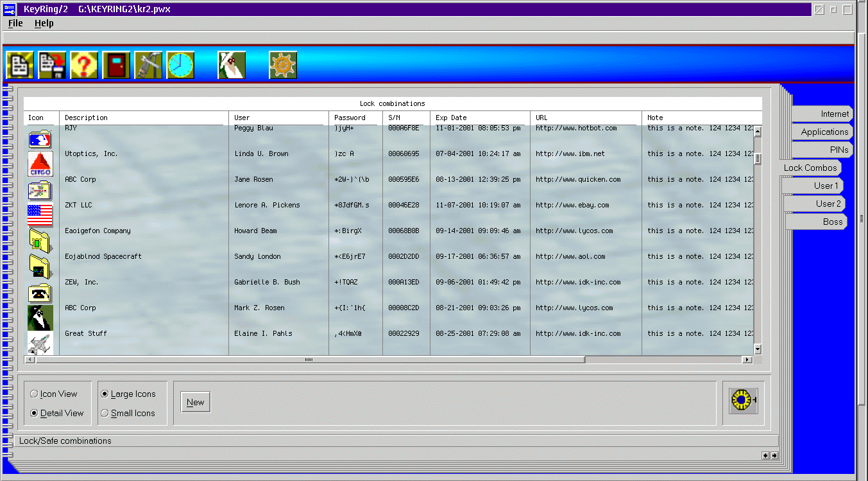The height and width of the screenshot is (481, 868).
Task: Click the Note column header
Action: pos(702,118)
